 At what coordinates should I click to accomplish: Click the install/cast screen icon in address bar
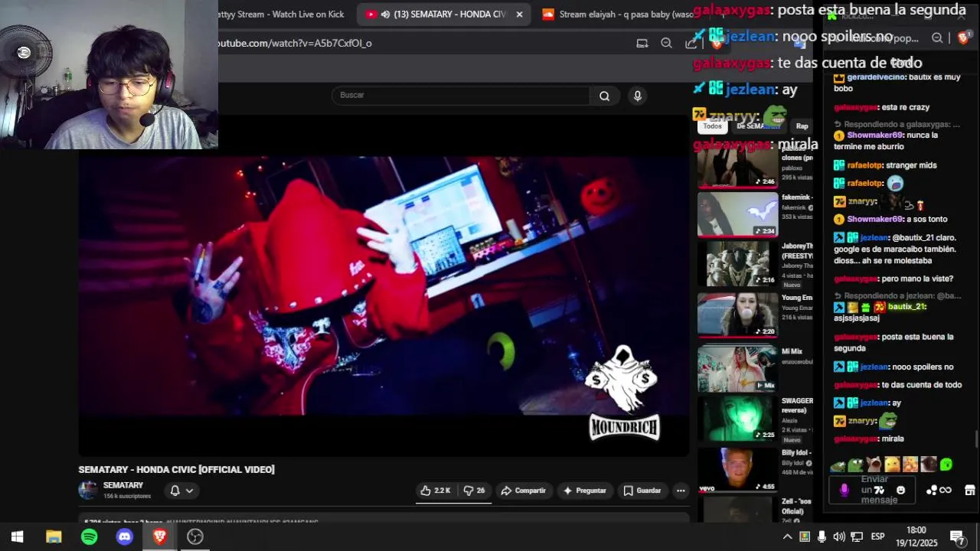point(642,43)
